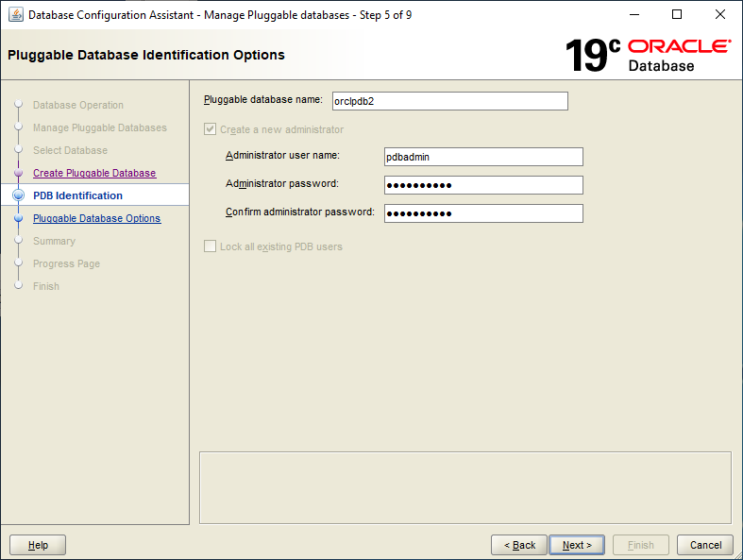
Task: Click the empty message area panel
Action: click(465, 488)
